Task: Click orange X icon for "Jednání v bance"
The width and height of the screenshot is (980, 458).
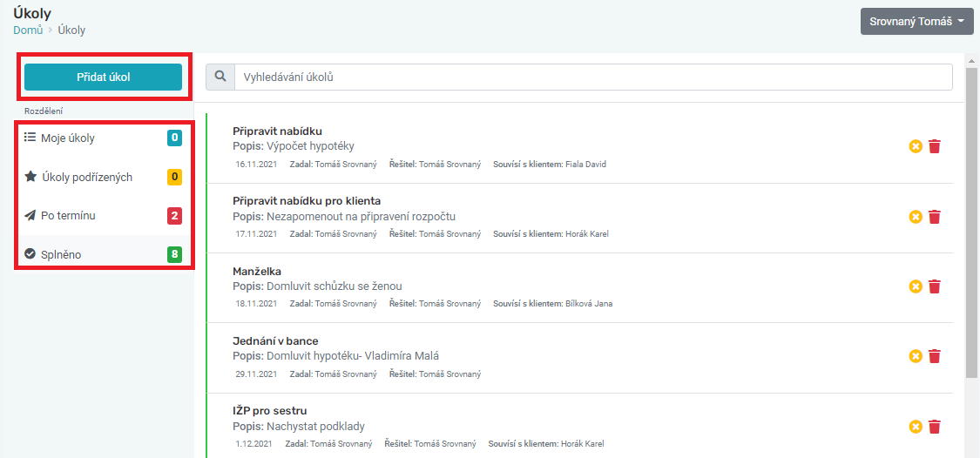Action: [916, 357]
